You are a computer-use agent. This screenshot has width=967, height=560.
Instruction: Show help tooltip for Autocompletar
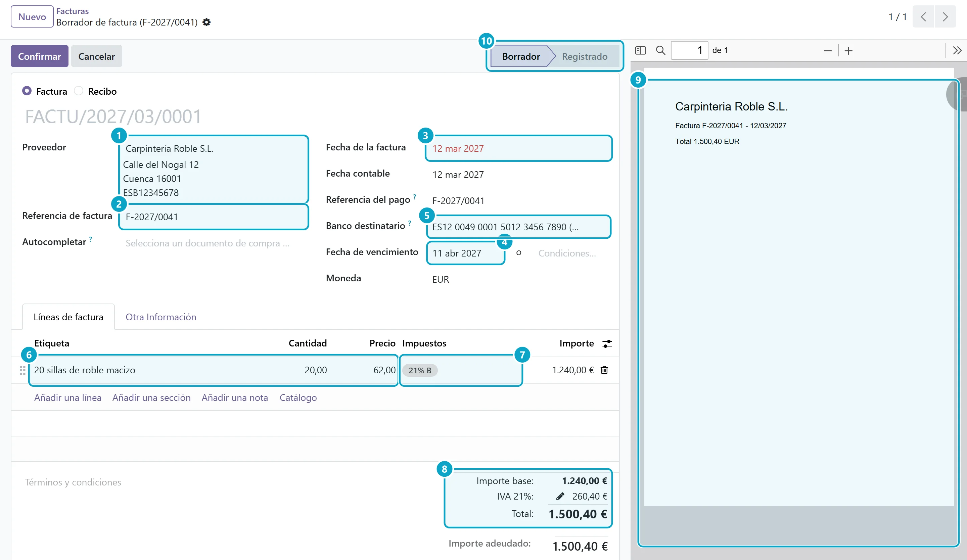pos(90,239)
